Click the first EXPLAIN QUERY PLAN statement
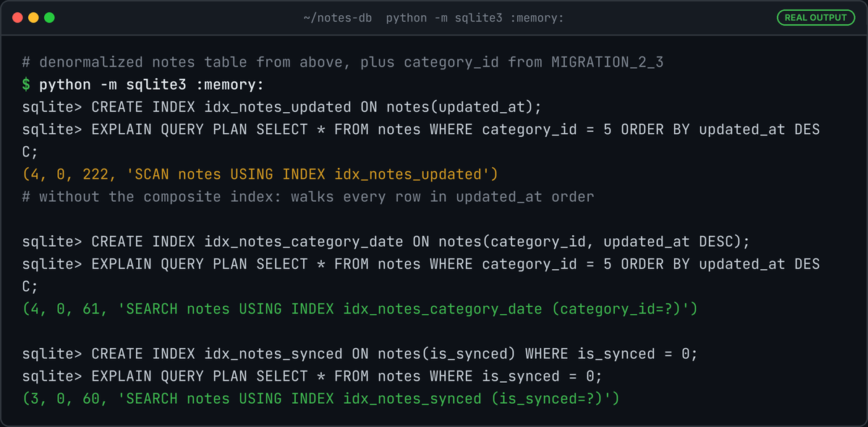The image size is (868, 427). coord(421,141)
